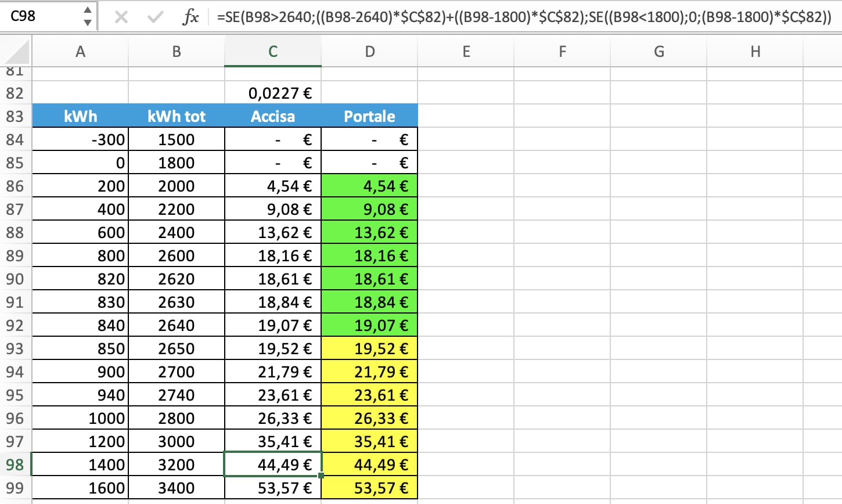Select column A header
This screenshot has width=842, height=504.
80,52
